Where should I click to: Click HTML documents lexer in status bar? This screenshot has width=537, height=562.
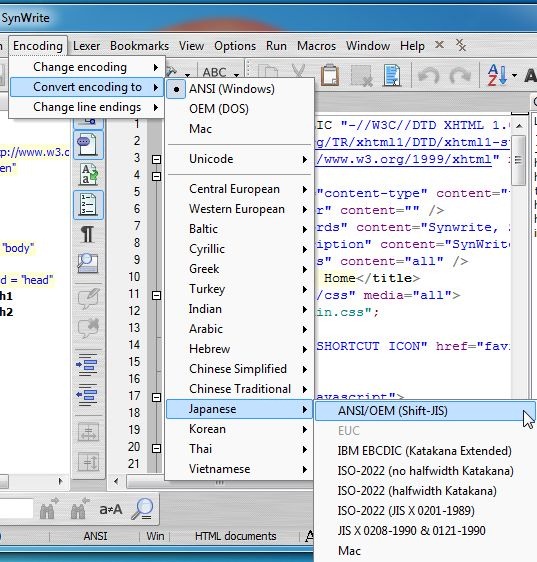pos(235,536)
